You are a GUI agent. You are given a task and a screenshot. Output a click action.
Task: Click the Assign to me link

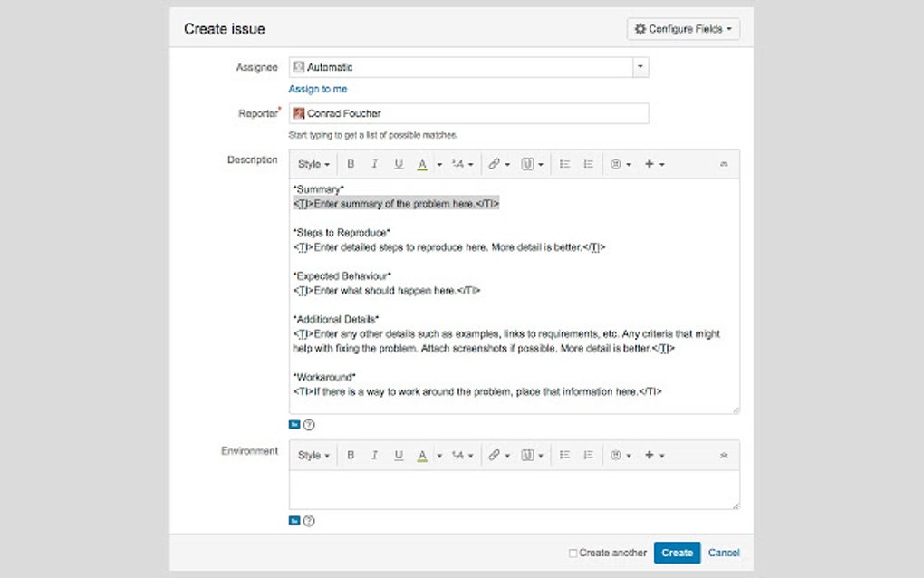[x=317, y=89]
